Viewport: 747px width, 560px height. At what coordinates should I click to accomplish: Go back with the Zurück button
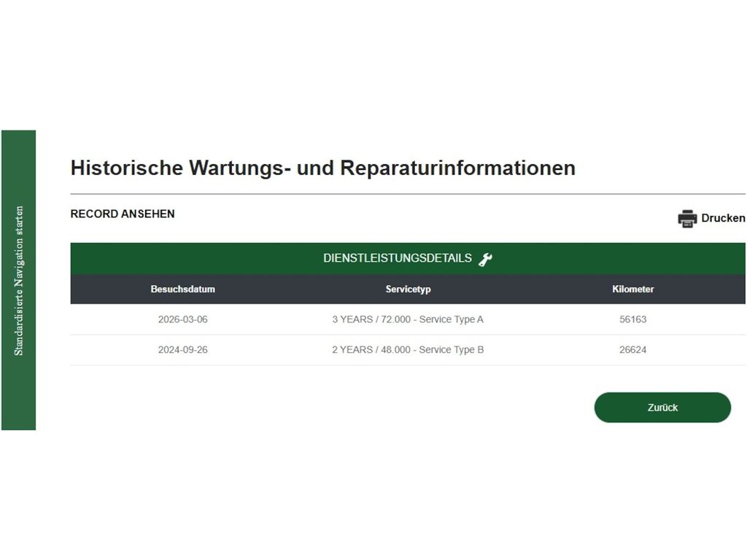pyautogui.click(x=662, y=408)
